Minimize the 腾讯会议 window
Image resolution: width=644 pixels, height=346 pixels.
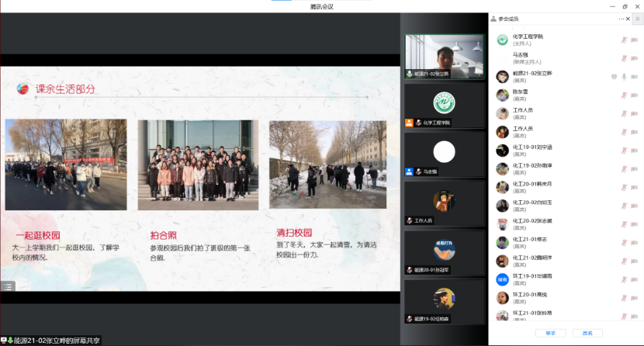click(x=612, y=6)
